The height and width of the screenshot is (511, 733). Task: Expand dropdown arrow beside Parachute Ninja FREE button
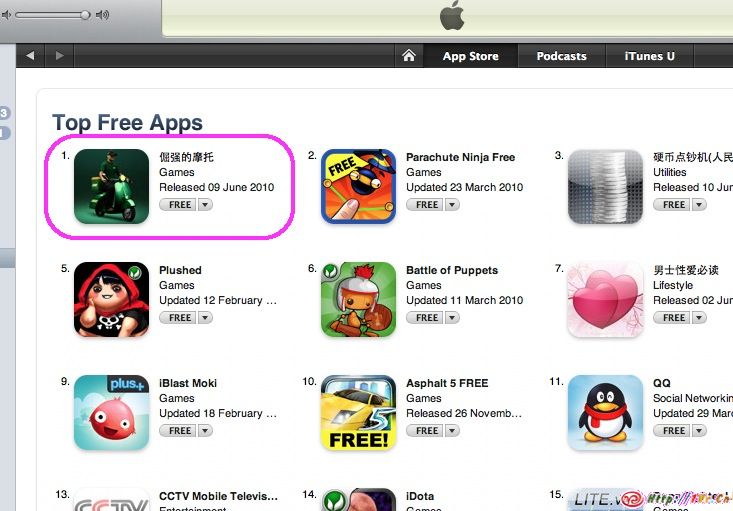click(x=452, y=204)
